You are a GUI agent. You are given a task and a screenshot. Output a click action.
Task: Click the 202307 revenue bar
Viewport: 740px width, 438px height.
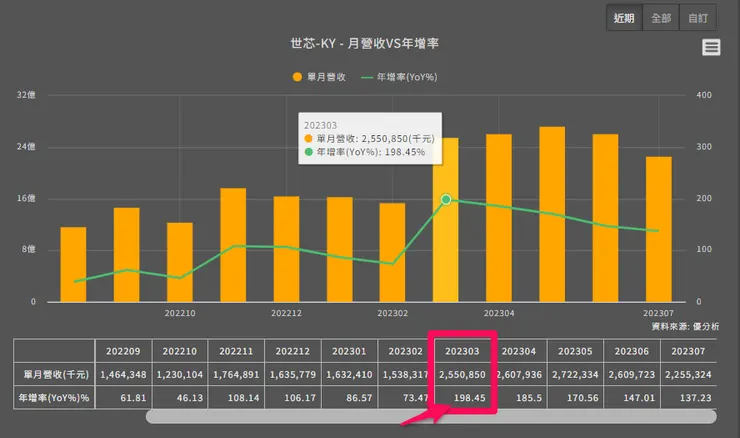pyautogui.click(x=659, y=229)
